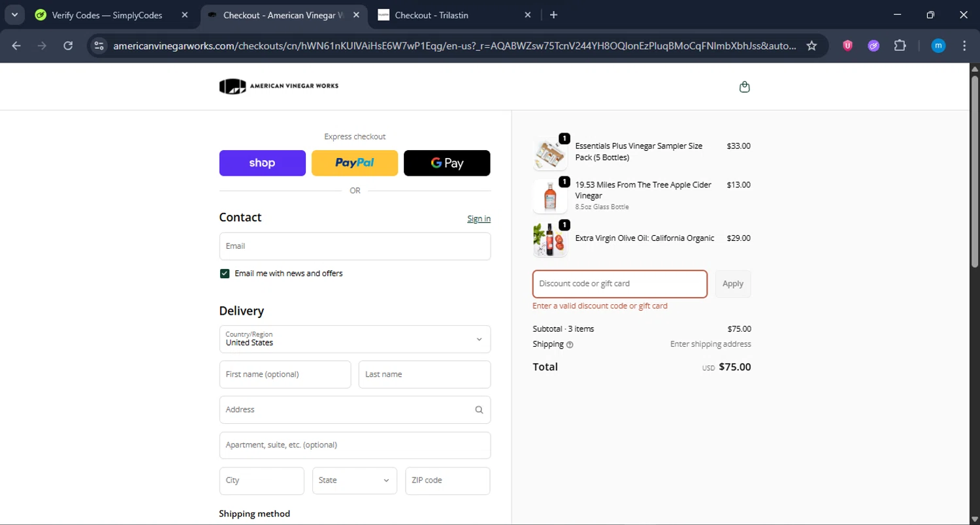
Task: Click the Address input field
Action: [x=355, y=410]
